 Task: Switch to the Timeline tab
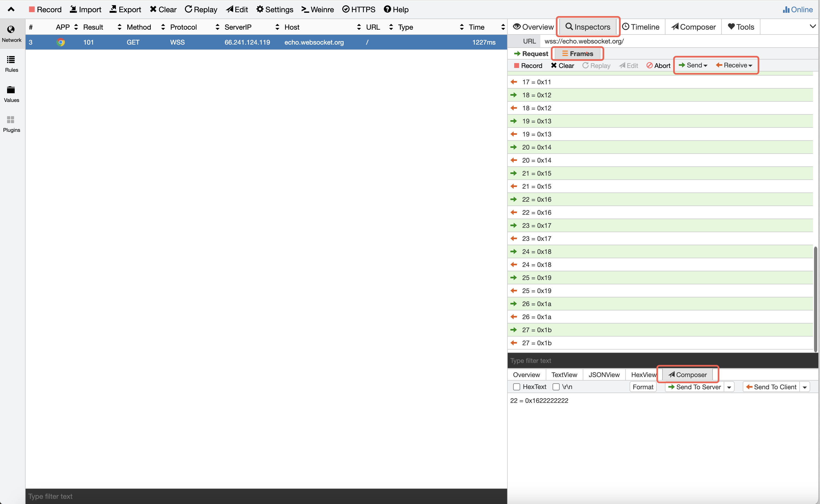641,27
